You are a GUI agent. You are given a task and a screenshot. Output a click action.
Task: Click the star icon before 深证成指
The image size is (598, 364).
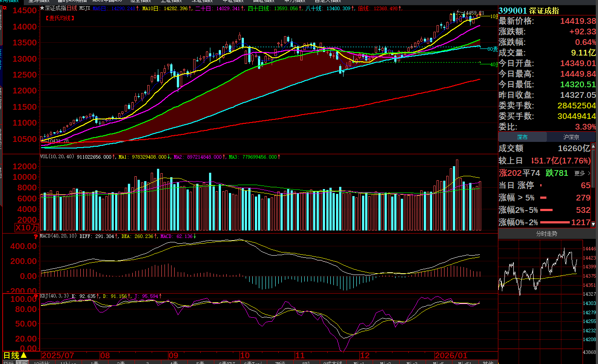click(x=42, y=8)
